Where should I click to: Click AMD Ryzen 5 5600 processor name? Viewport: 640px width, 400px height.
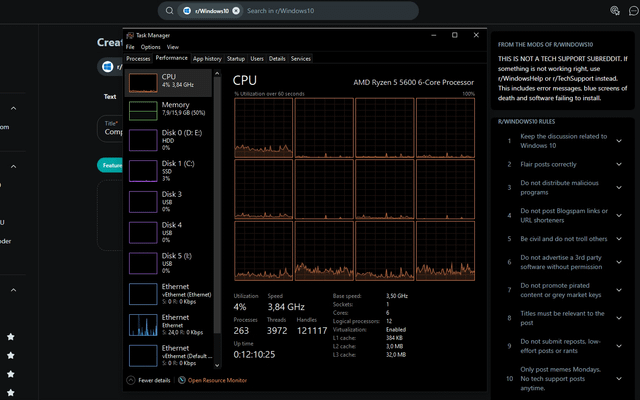pyautogui.click(x=413, y=82)
